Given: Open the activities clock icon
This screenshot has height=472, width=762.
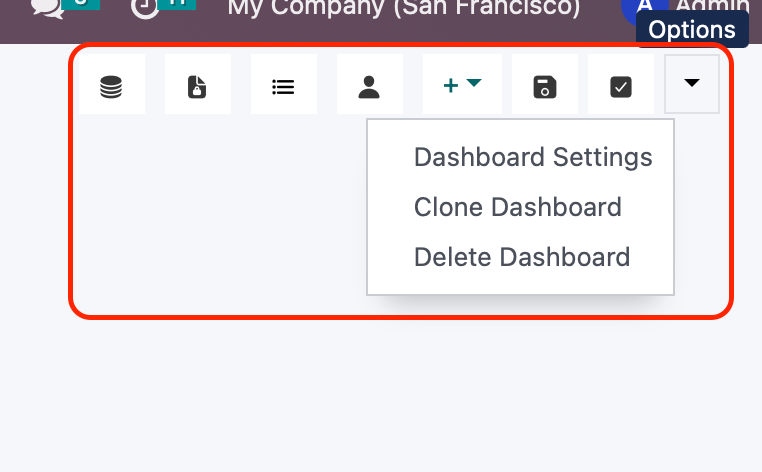Looking at the screenshot, I should coord(144,7).
